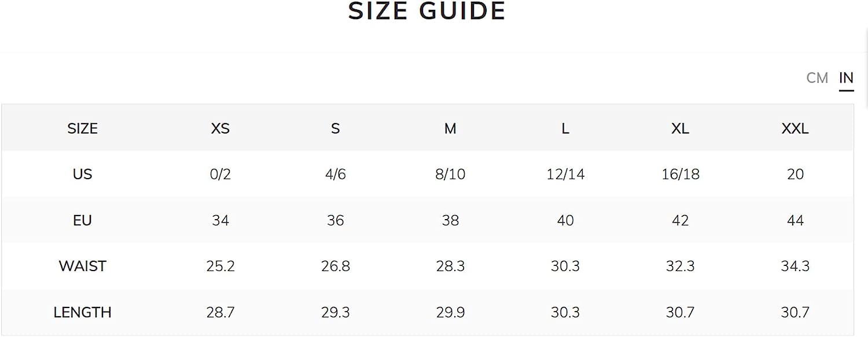Select the XXL size column header
Viewport: 868px width, 337px height.
[x=795, y=128]
